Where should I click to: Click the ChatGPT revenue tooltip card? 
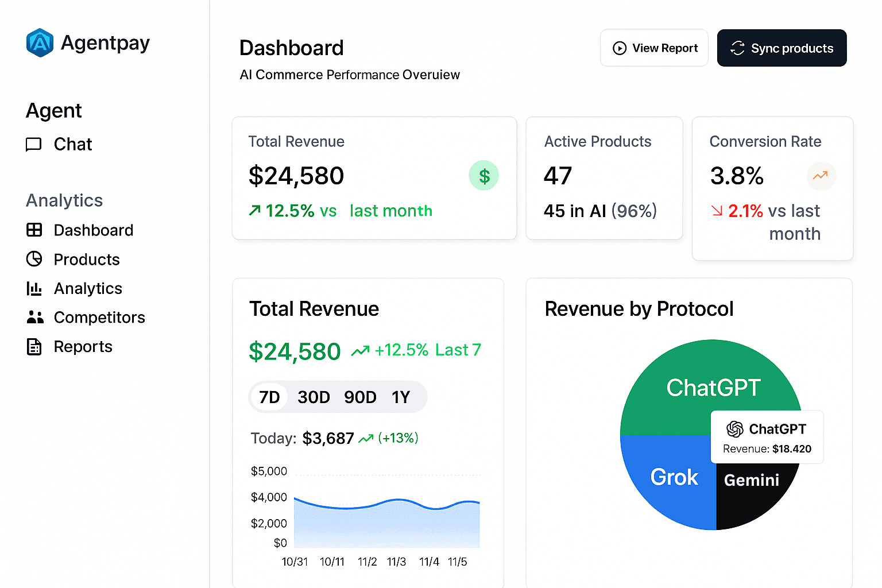coord(767,437)
